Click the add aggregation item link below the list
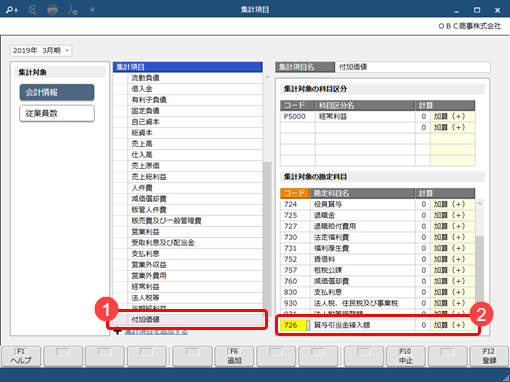This screenshot has height=382, width=510. click(156, 332)
